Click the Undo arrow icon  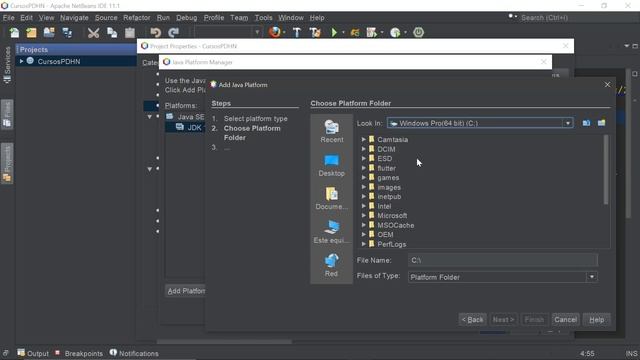156,33
